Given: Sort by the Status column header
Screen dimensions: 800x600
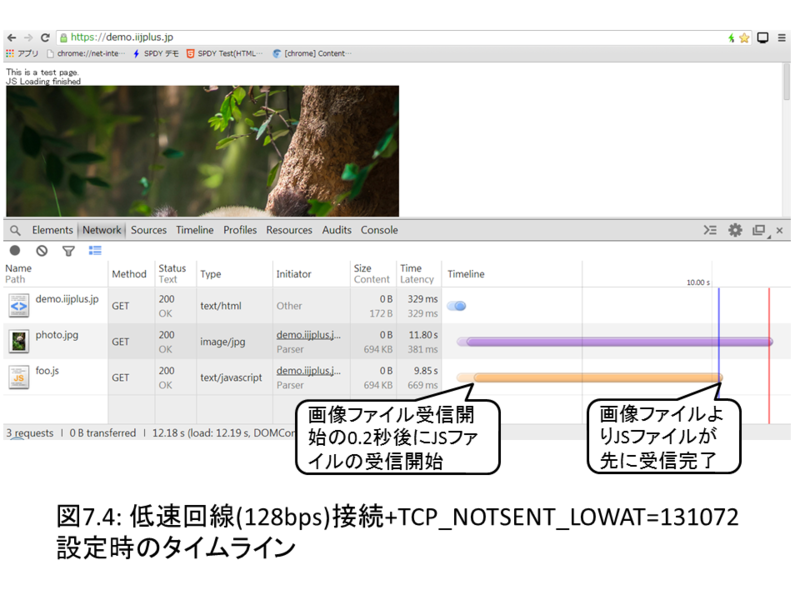Looking at the screenshot, I should [175, 274].
